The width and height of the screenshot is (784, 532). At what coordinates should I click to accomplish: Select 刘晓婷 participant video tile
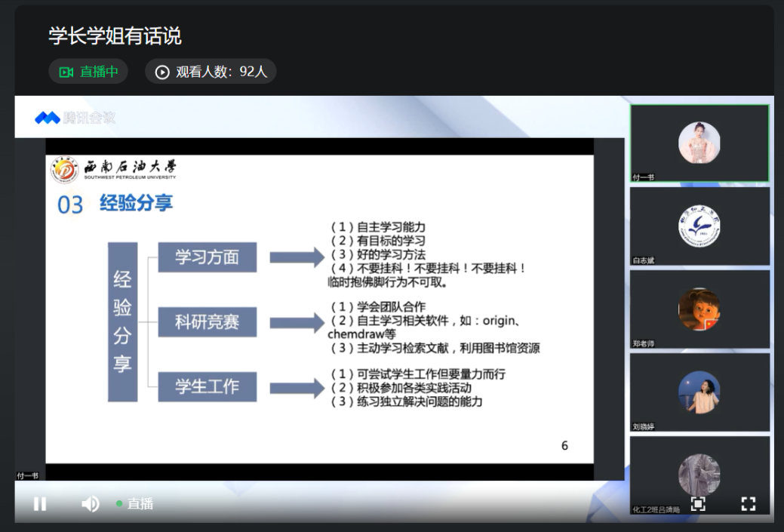[699, 392]
